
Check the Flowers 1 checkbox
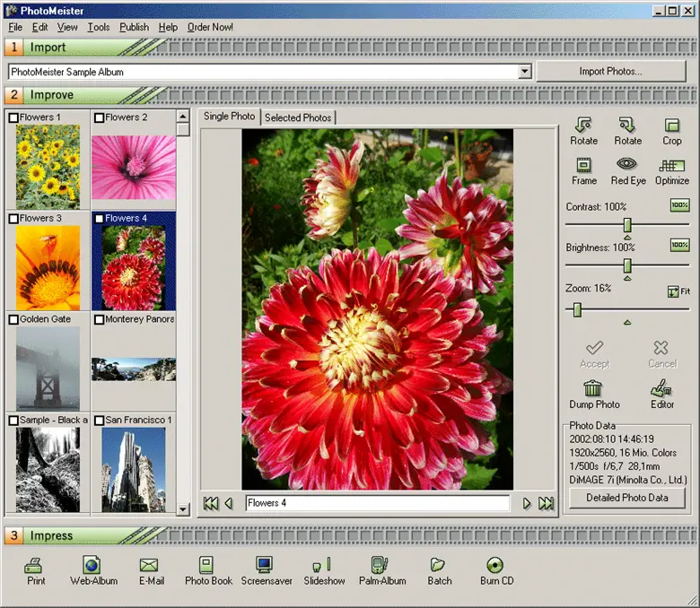[x=13, y=117]
